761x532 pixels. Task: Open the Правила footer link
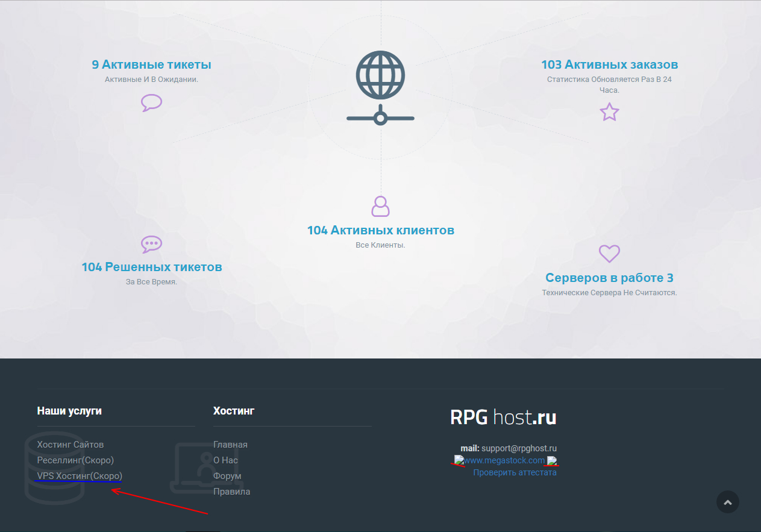pyautogui.click(x=231, y=492)
